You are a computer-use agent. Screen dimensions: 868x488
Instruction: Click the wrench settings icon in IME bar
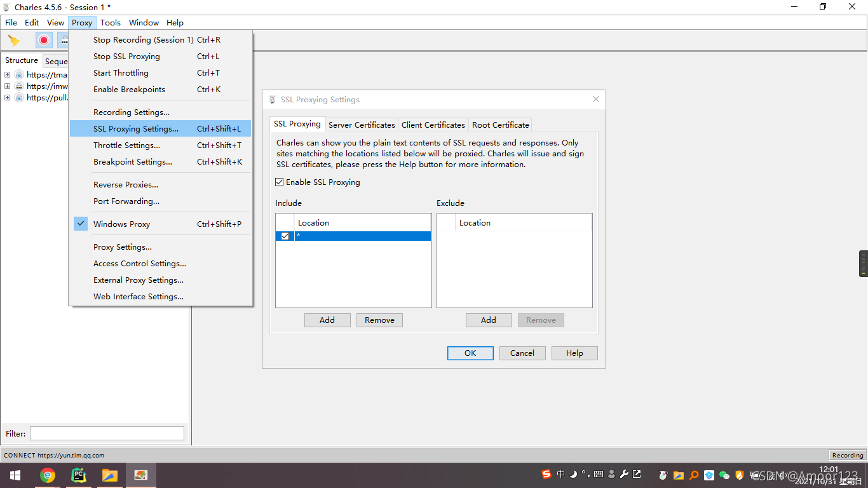pyautogui.click(x=624, y=474)
